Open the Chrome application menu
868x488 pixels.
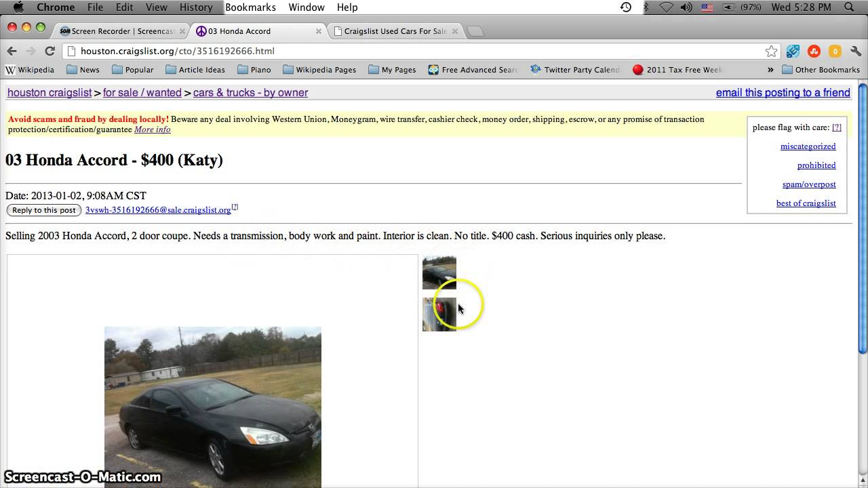click(x=56, y=7)
